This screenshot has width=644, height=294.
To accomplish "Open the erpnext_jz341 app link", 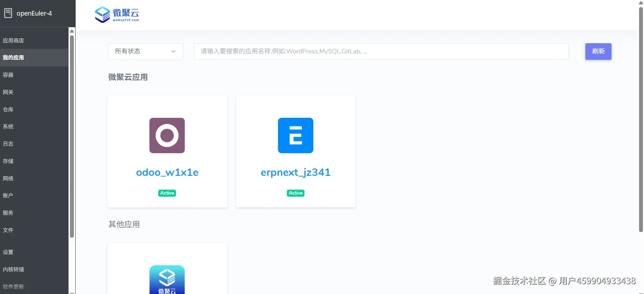I will [296, 172].
